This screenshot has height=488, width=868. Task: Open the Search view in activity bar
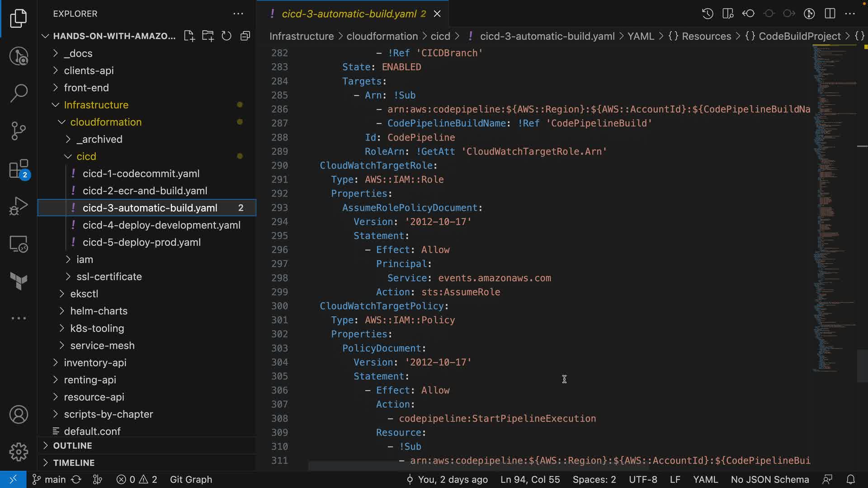[x=19, y=93]
